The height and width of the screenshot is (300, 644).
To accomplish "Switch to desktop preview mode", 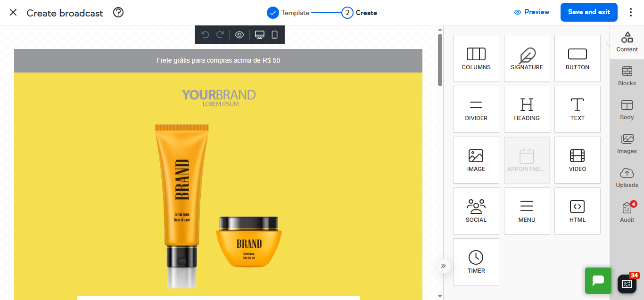I will tap(259, 34).
